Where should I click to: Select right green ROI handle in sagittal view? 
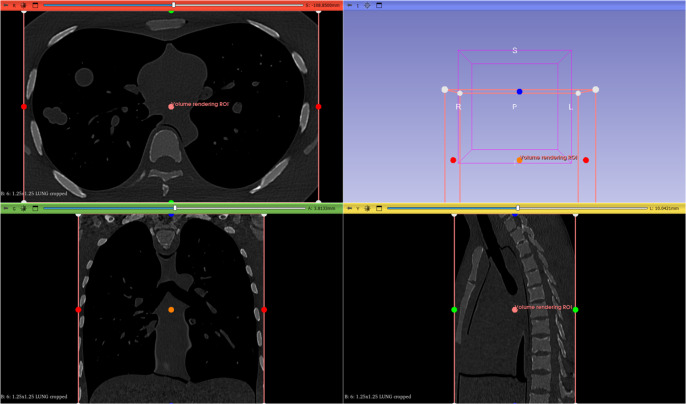(x=575, y=309)
